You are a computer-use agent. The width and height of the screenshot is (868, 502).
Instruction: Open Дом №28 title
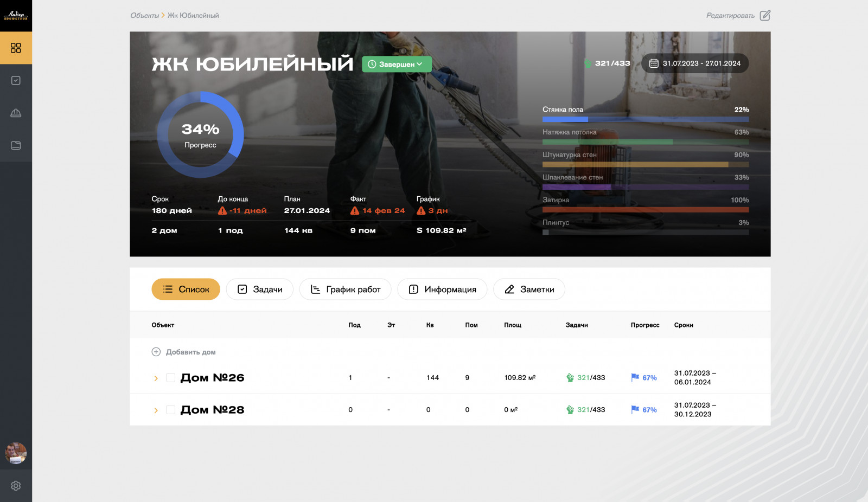tap(212, 410)
